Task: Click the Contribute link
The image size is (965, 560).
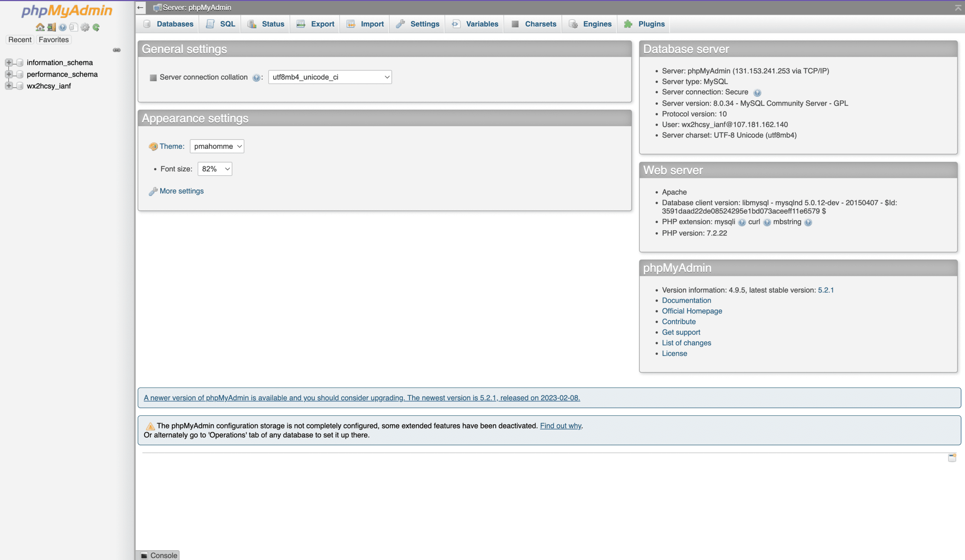Action: 679,322
